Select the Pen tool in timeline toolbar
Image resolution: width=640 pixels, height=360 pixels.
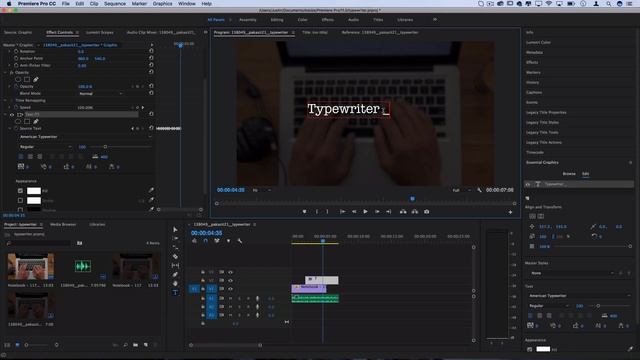click(x=175, y=274)
